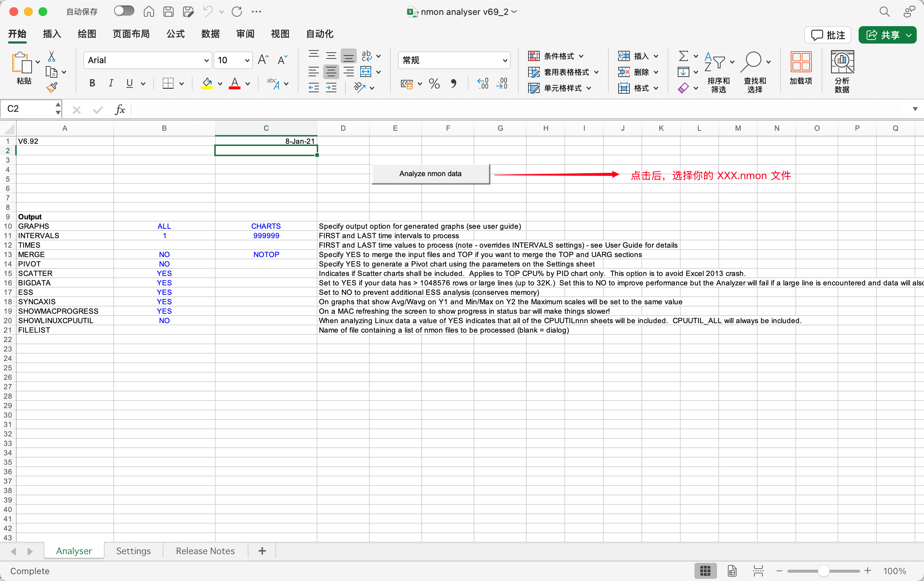Open the Arial font name dropdown

(x=206, y=60)
